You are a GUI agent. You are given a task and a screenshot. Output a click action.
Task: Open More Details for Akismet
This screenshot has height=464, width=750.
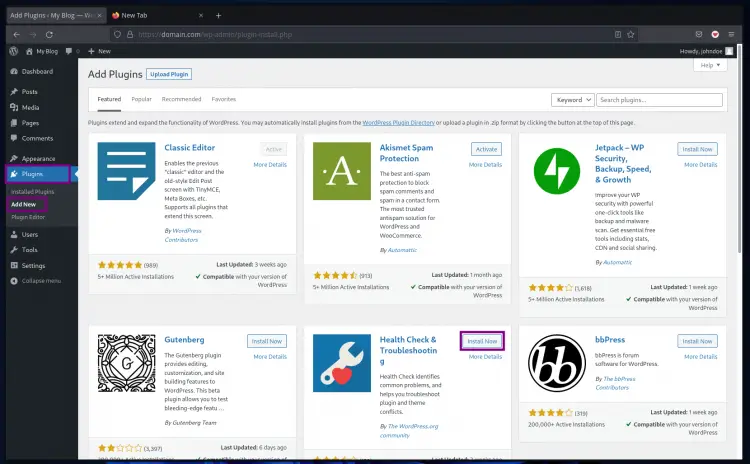[x=485, y=165]
